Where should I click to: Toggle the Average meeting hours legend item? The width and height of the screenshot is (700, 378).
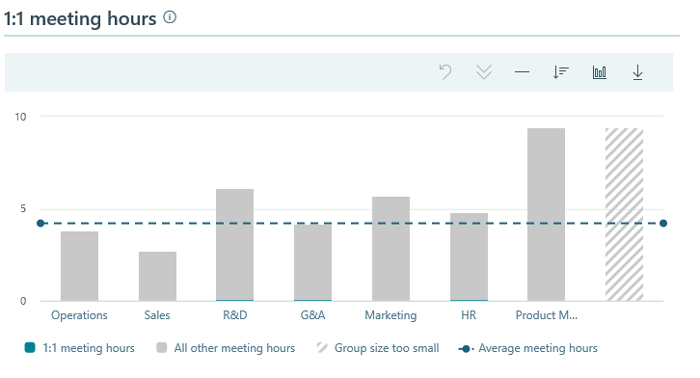pyautogui.click(x=528, y=348)
